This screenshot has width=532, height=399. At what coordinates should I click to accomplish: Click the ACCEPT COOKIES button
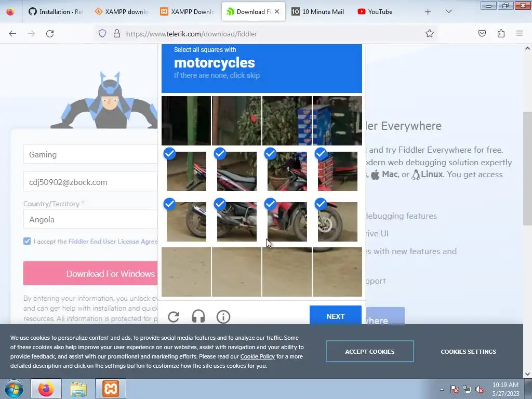click(370, 352)
